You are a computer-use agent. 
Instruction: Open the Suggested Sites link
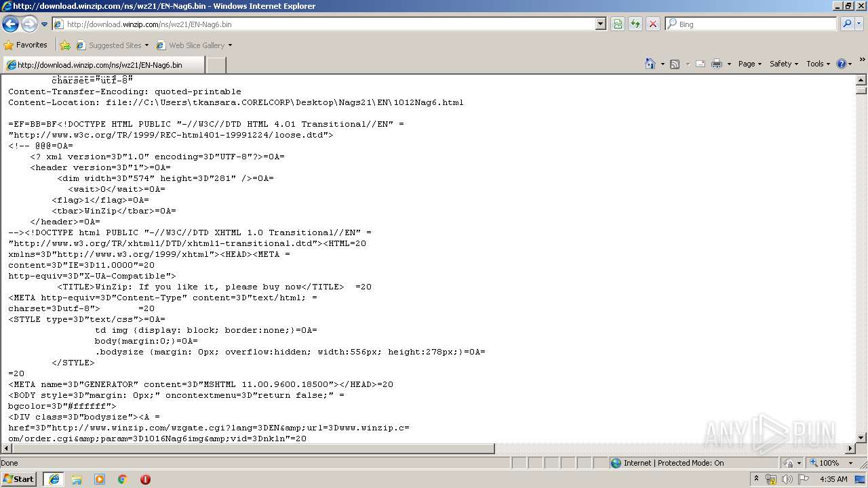tap(113, 45)
